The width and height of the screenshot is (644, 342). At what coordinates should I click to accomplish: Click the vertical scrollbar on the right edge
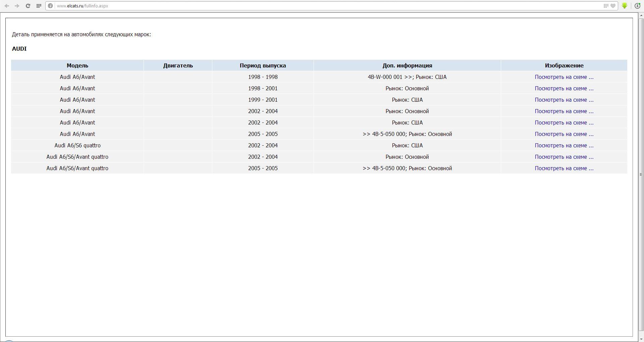pyautogui.click(x=641, y=175)
